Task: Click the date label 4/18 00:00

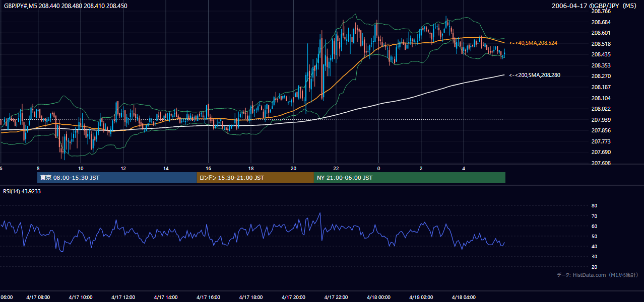Action: (x=378, y=297)
